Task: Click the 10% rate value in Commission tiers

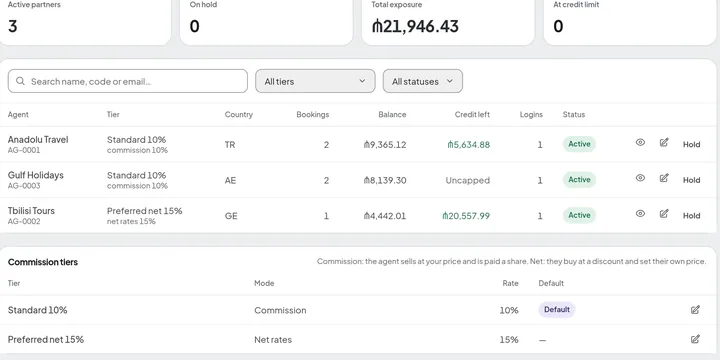Action: click(509, 310)
